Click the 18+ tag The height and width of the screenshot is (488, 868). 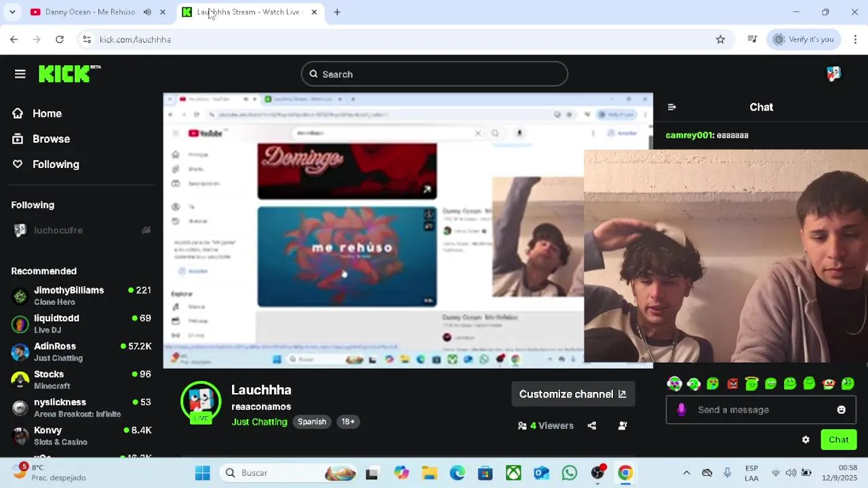(348, 422)
